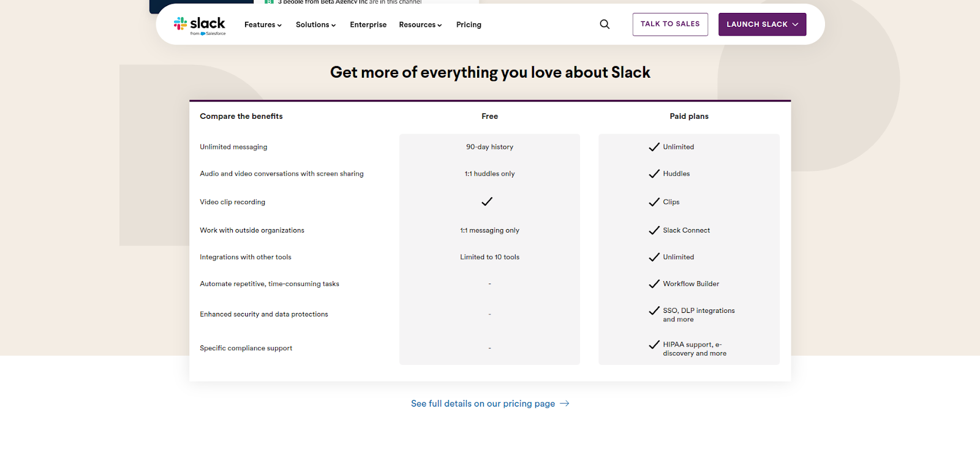Viewport: 980px width, 455px height.
Task: Open the Launch Slack dropdown button
Action: [762, 24]
